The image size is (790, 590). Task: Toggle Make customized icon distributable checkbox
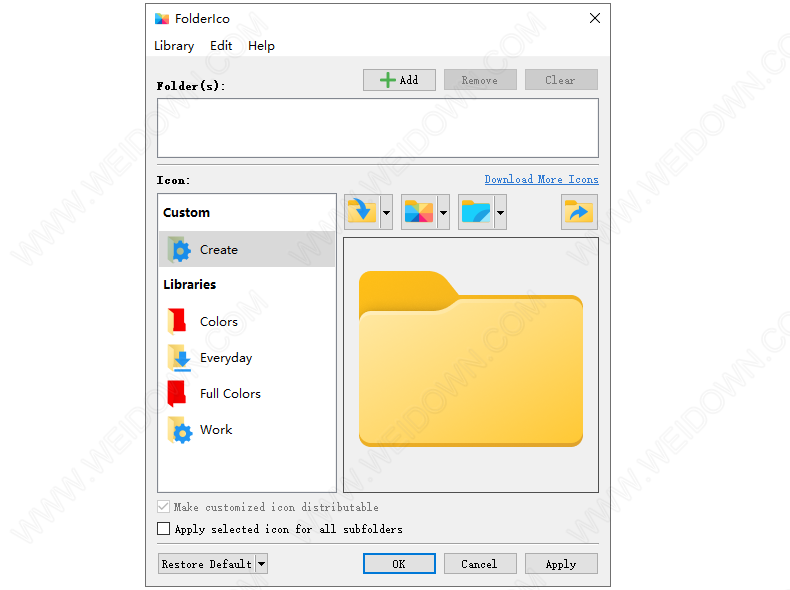click(x=163, y=506)
